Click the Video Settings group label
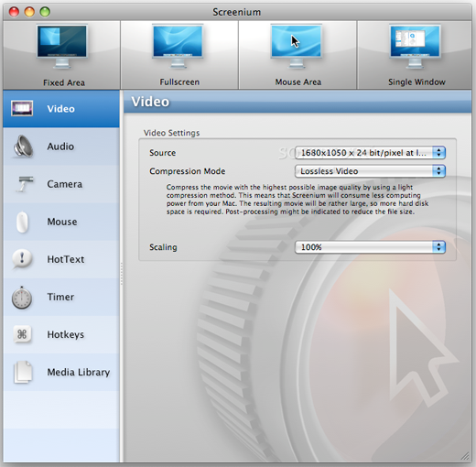Screen dimensions: 476x467 pyautogui.click(x=171, y=133)
